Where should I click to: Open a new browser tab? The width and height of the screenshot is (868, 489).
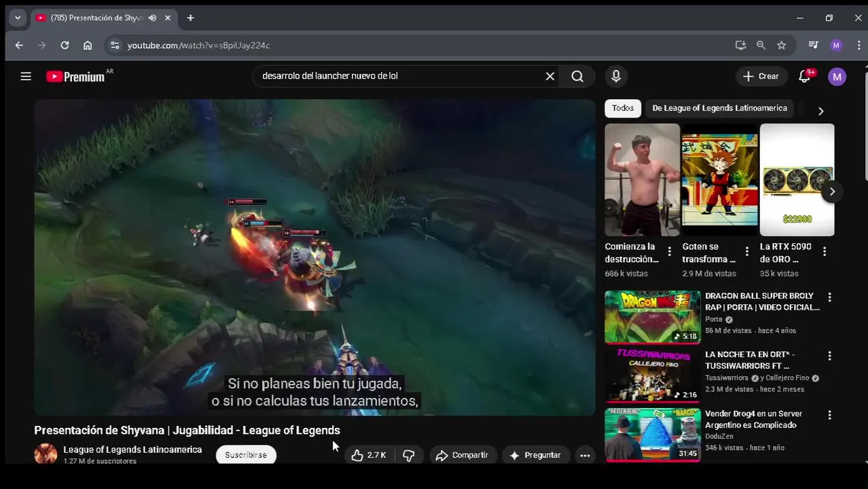point(190,18)
